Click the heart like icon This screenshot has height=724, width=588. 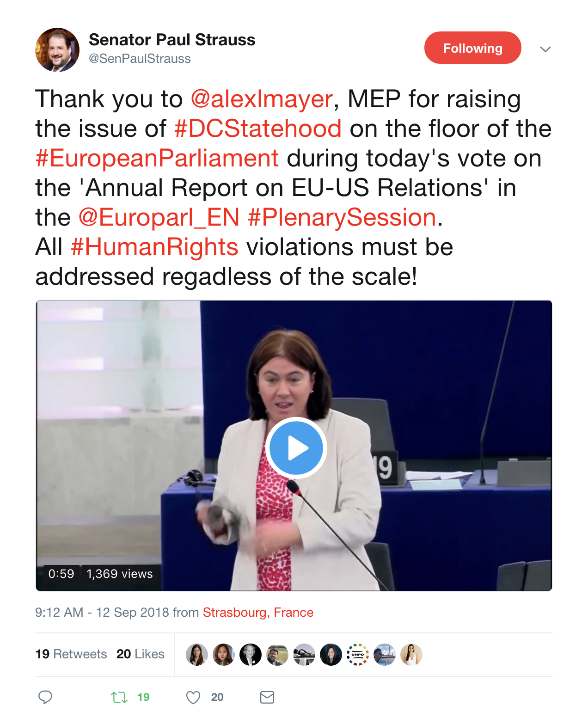pyautogui.click(x=193, y=697)
